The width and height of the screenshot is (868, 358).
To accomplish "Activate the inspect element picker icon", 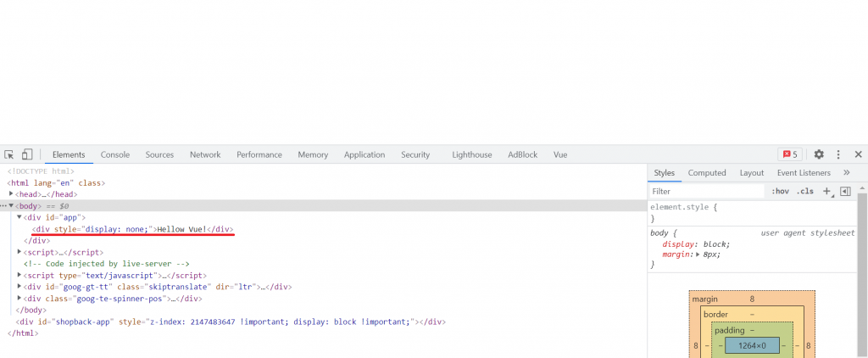I will [8, 154].
